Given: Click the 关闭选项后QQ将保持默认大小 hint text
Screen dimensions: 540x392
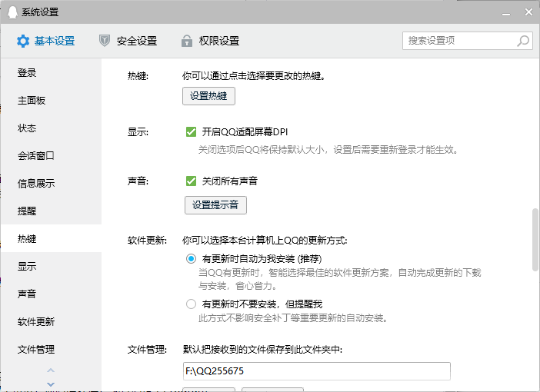Looking at the screenshot, I should click(328, 150).
